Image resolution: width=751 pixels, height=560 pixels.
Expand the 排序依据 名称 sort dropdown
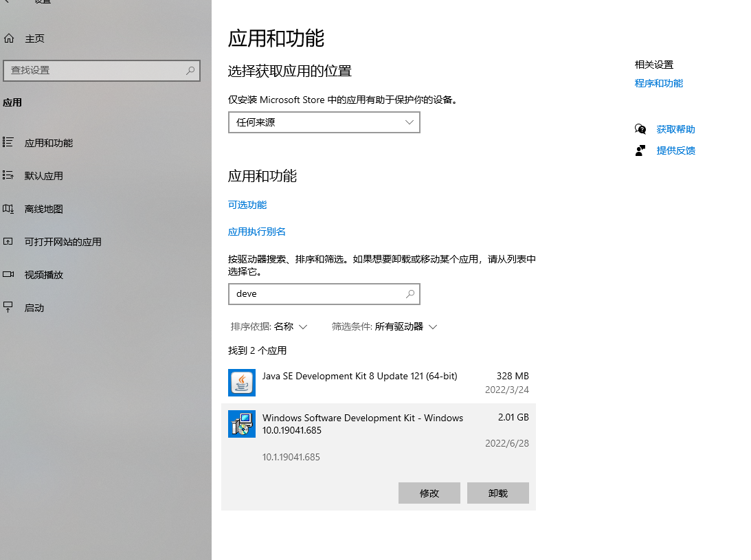pos(269,326)
